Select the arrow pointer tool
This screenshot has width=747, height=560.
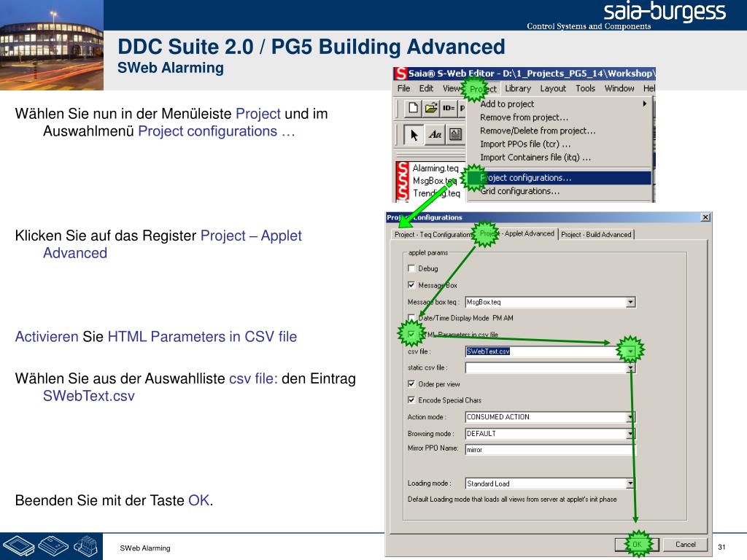[x=414, y=135]
